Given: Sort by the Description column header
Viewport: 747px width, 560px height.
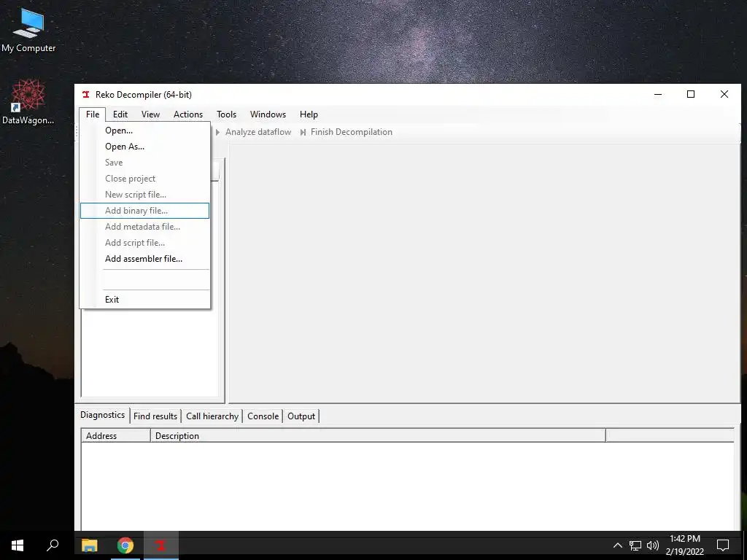Looking at the screenshot, I should coord(378,436).
